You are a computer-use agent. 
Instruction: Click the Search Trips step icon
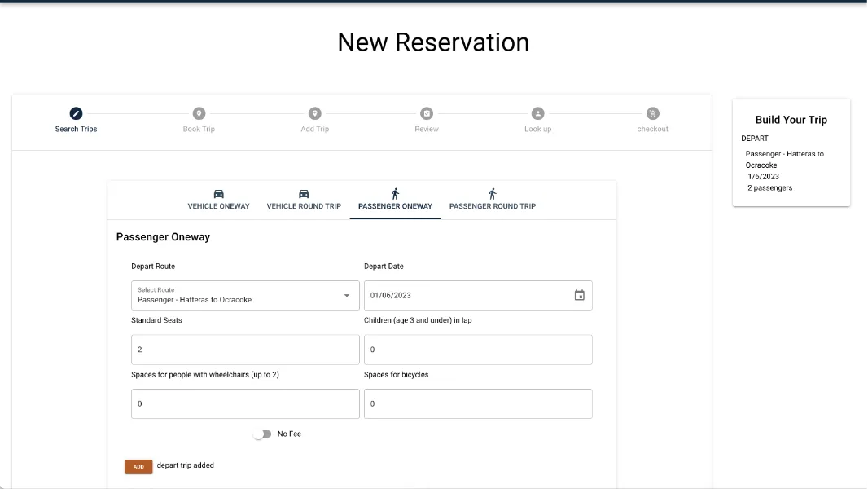pos(76,113)
